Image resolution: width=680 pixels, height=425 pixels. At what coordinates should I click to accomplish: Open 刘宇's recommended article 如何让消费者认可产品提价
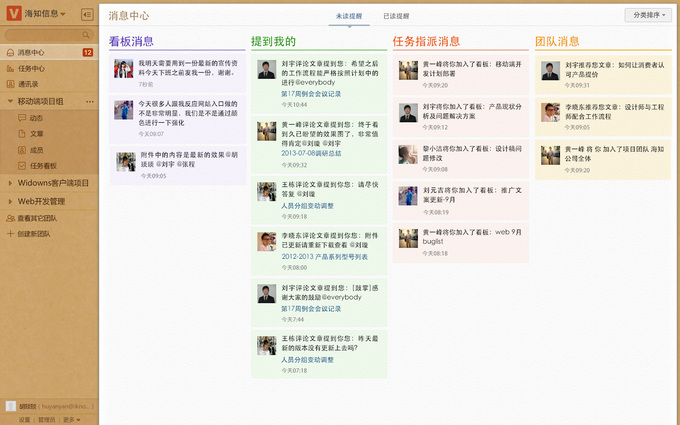coord(603,74)
